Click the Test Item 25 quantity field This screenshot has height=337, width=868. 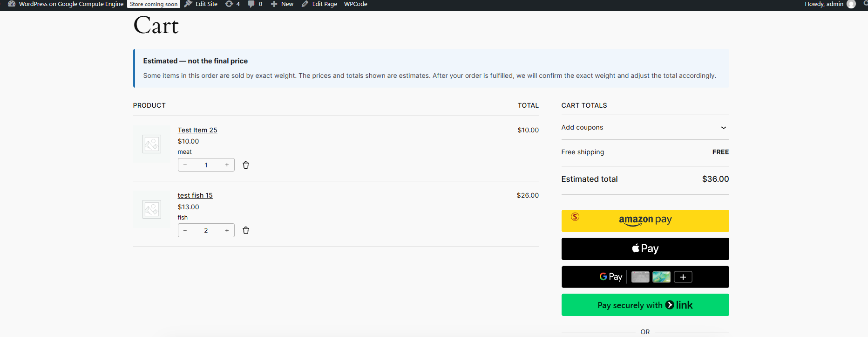point(206,165)
